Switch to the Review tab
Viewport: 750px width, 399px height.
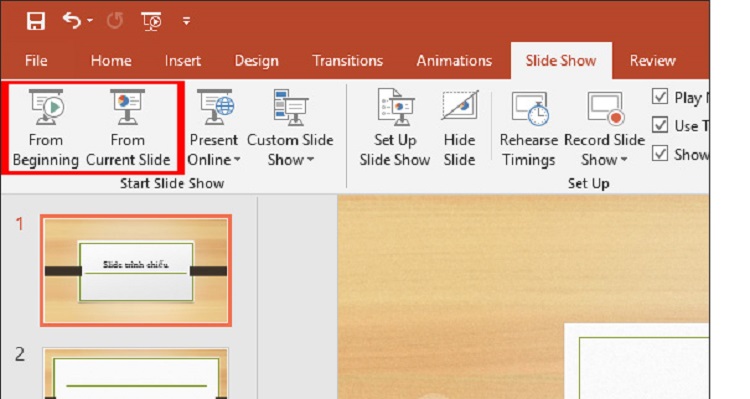[652, 61]
